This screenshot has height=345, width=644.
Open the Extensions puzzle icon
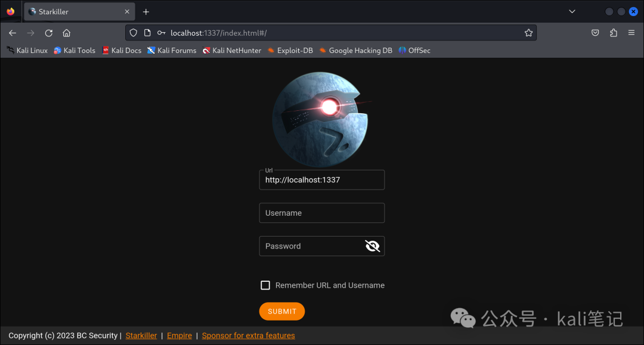[x=614, y=33]
